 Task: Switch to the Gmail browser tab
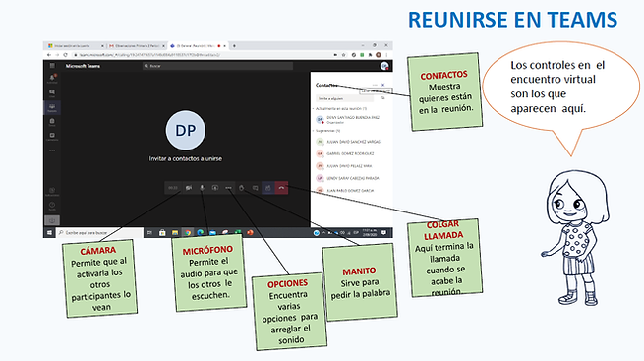point(137,46)
